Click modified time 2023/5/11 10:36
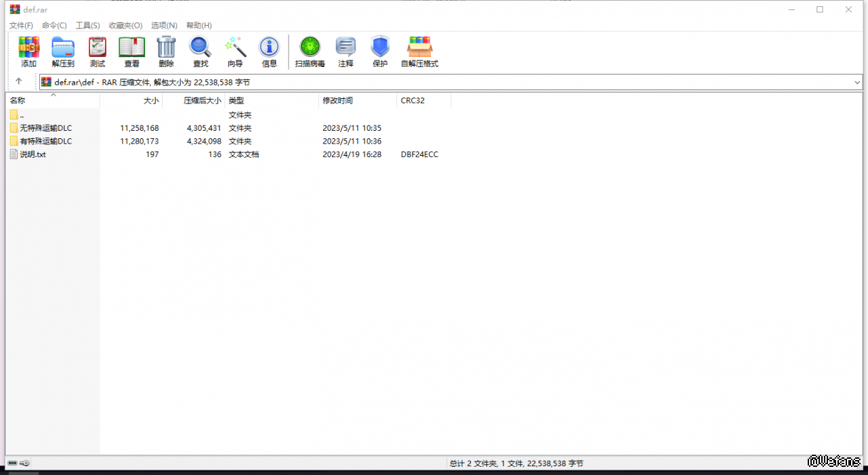The image size is (868, 475). point(352,141)
